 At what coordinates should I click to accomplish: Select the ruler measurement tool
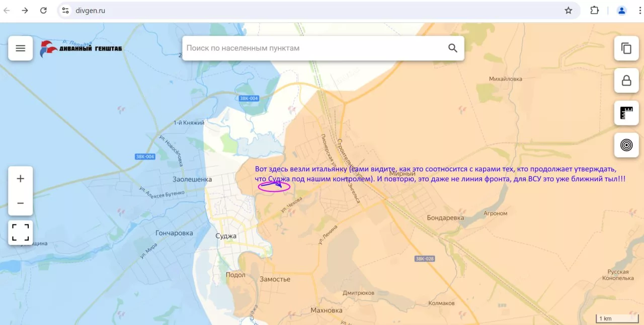tap(626, 113)
